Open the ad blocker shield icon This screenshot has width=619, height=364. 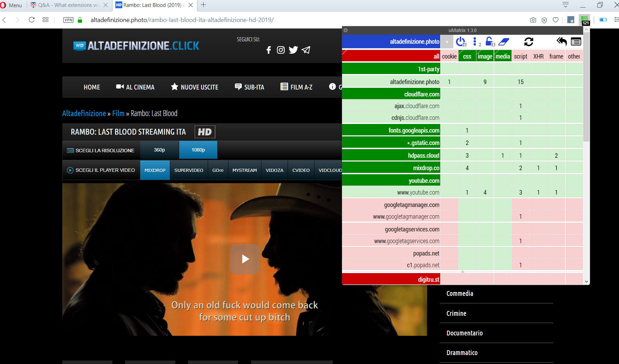(544, 20)
